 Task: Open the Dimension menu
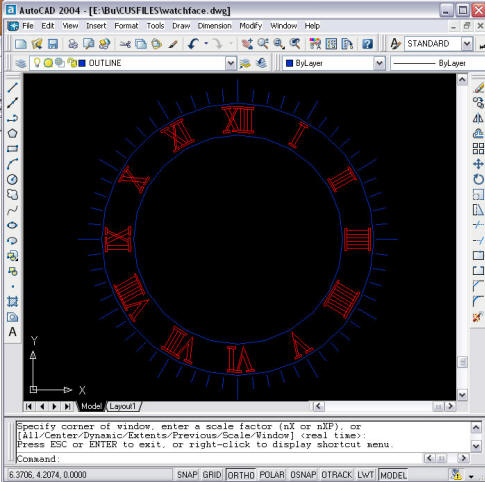[x=214, y=26]
